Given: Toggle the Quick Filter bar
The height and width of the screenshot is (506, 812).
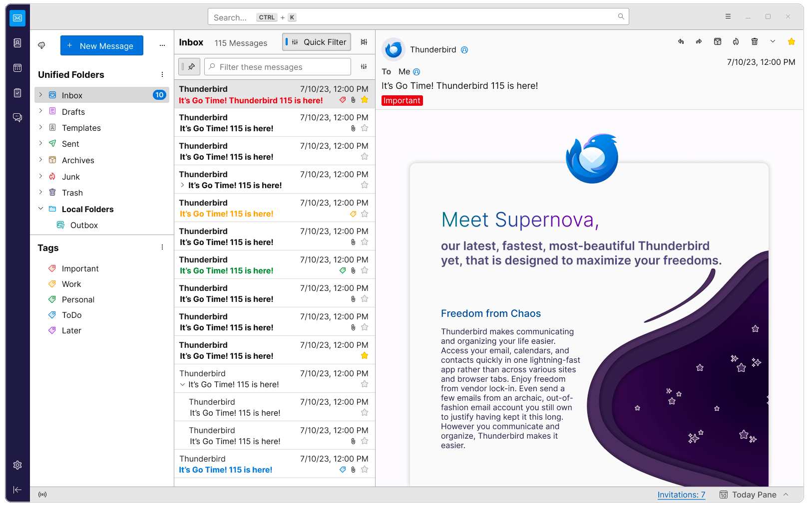Looking at the screenshot, I should 317,42.
